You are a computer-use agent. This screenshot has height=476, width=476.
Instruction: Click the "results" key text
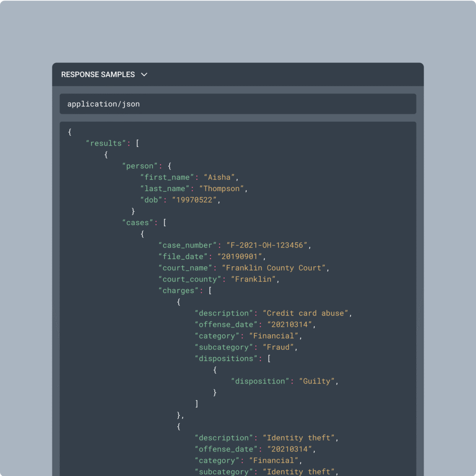pos(106,143)
